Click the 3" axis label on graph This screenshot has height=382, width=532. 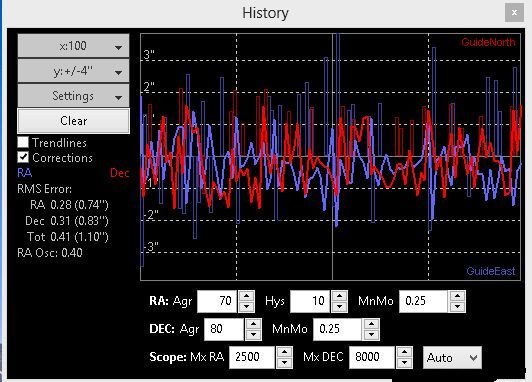pos(149,55)
